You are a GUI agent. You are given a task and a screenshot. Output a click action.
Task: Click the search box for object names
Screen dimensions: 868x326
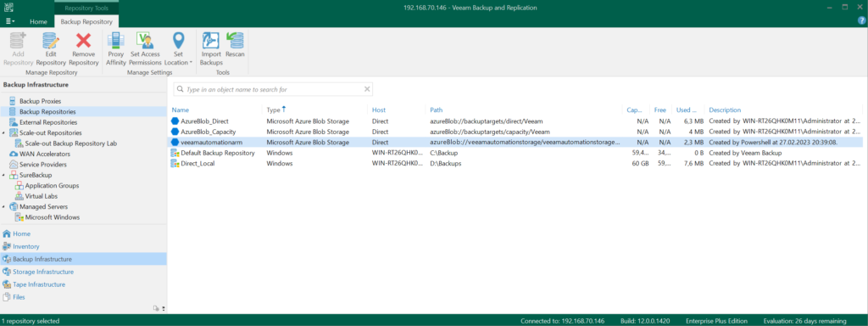[273, 89]
